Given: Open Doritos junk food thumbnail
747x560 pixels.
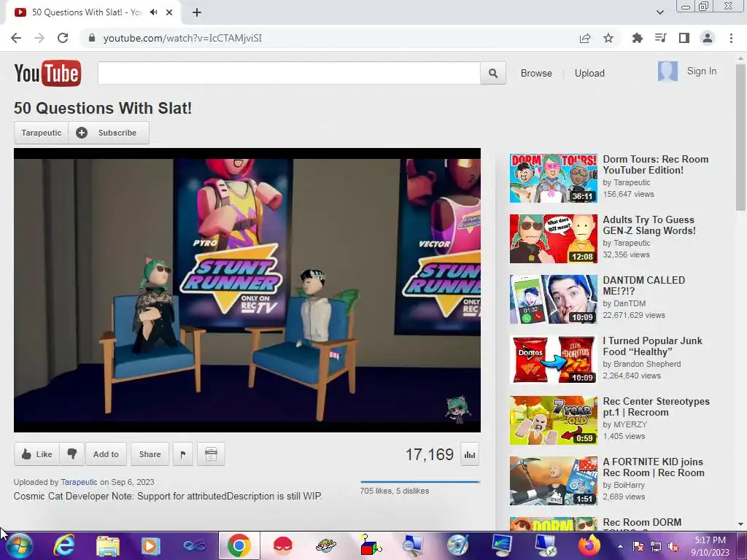Looking at the screenshot, I should (553, 359).
